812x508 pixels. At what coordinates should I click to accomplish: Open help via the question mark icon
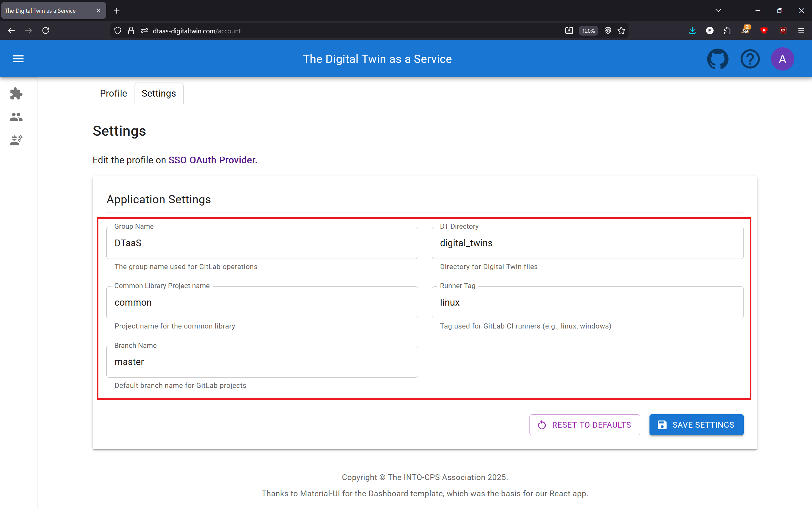point(750,58)
